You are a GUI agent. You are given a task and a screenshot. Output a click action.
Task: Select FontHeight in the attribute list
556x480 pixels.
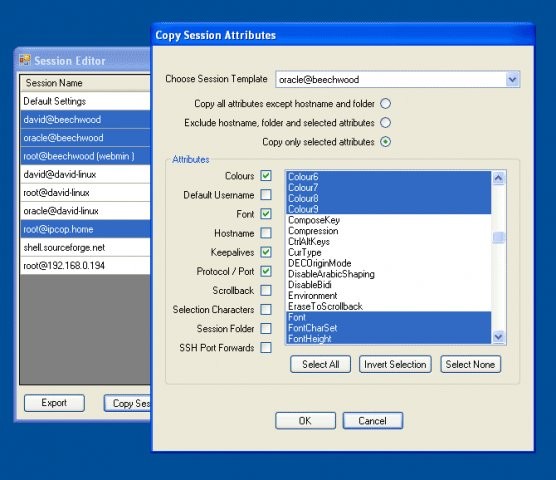388,339
